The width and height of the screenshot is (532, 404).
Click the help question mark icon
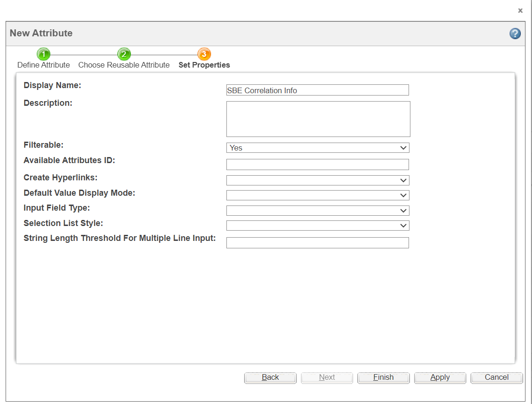515,34
